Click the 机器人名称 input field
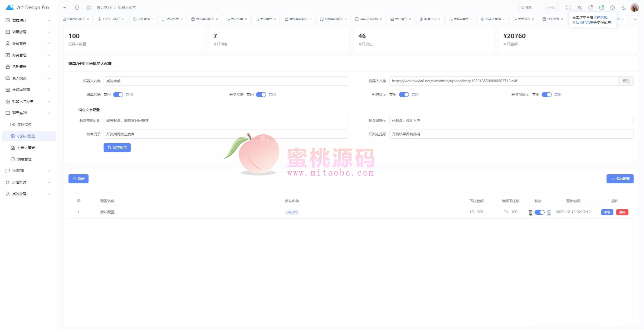This screenshot has width=644, height=330. coord(226,81)
